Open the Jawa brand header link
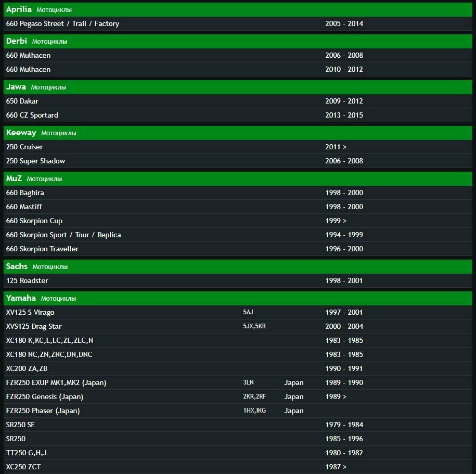This screenshot has width=476, height=474. tap(16, 87)
